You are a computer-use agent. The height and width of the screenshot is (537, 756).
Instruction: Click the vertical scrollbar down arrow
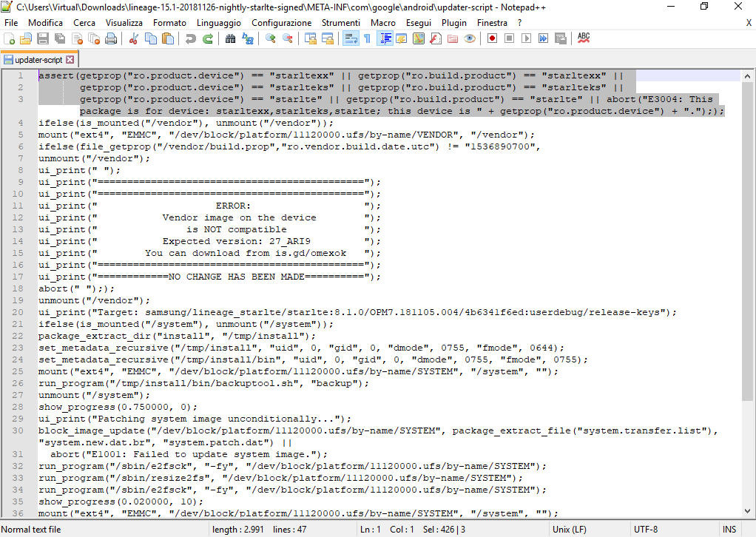pyautogui.click(x=747, y=511)
